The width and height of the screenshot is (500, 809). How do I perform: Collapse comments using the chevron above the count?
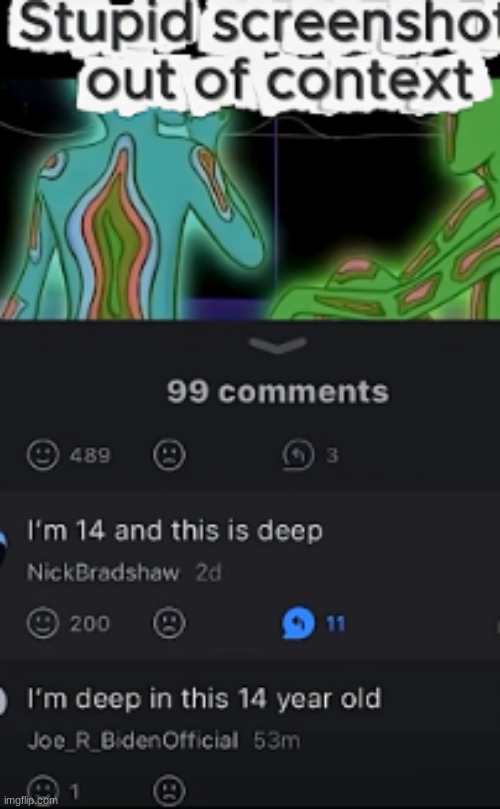point(278,345)
